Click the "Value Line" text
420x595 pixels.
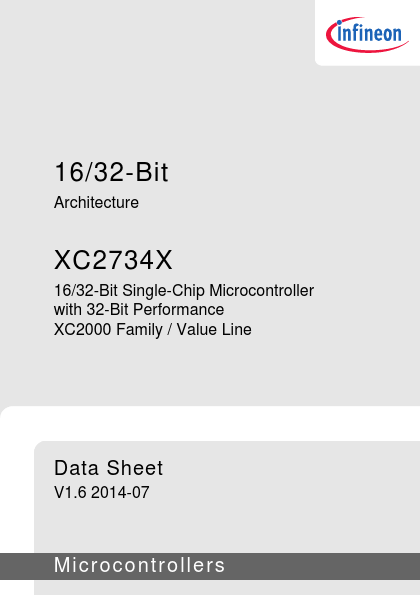[x=214, y=329]
